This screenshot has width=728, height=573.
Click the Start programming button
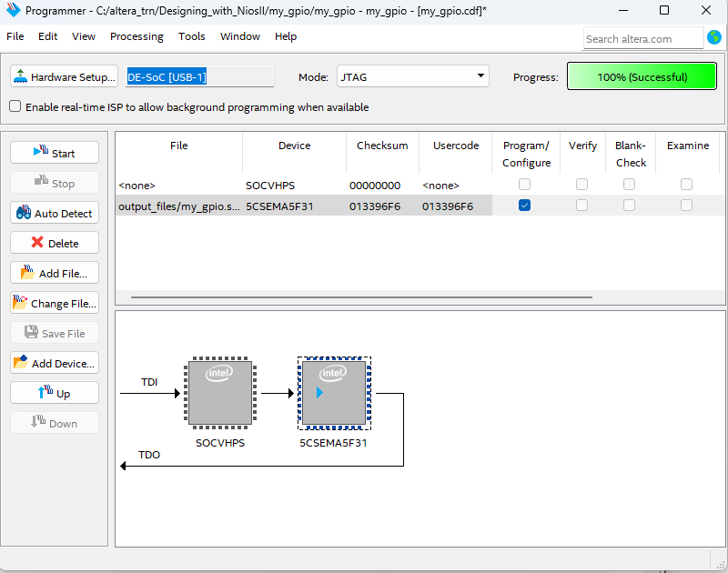click(55, 153)
